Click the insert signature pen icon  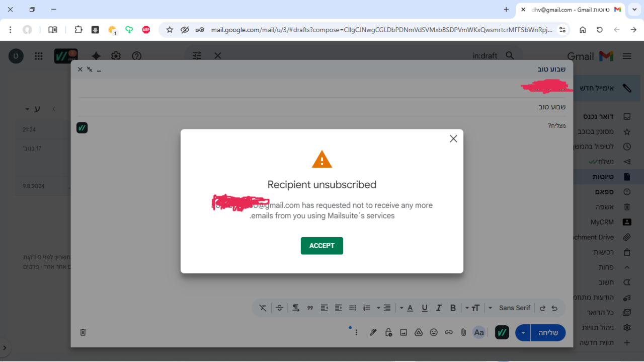[x=373, y=332]
